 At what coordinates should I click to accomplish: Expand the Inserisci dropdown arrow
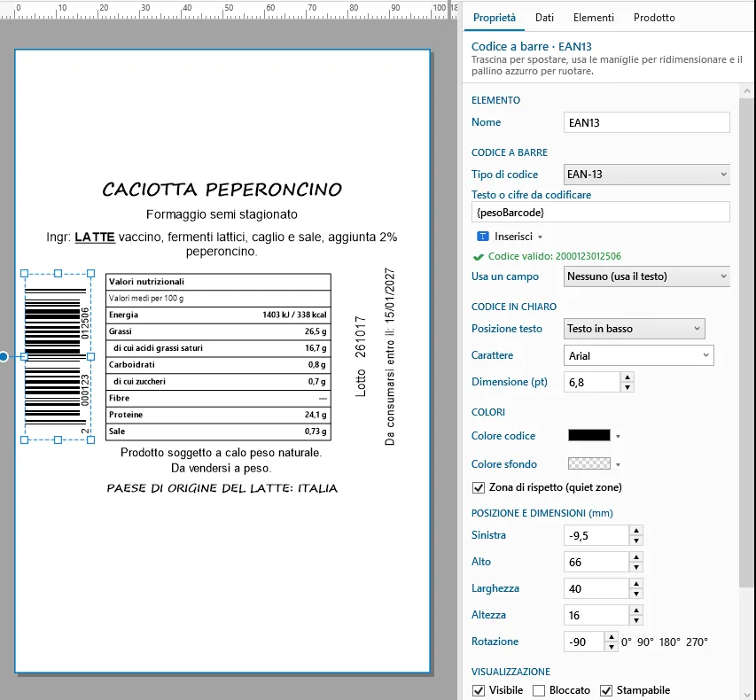540,237
